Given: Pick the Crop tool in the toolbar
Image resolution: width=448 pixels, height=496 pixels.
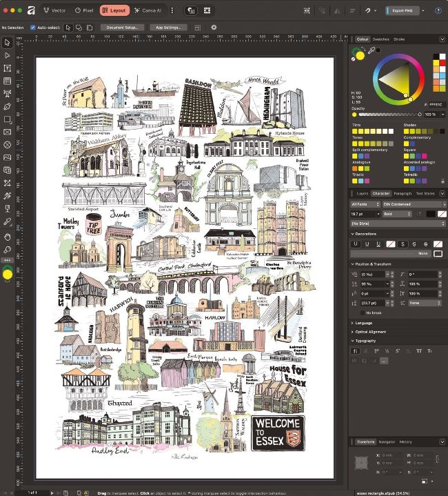Looking at the screenshot, I should pyautogui.click(x=8, y=183).
